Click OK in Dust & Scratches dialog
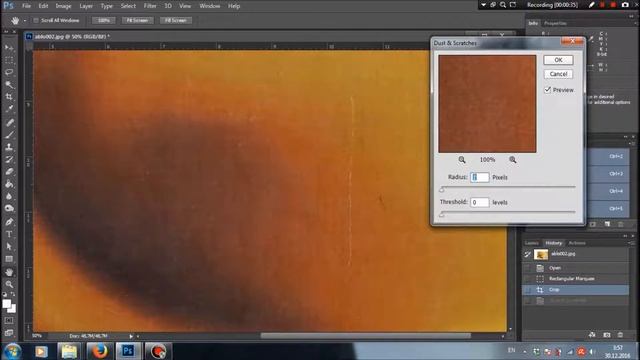Screen dimensions: 640x360 [x=558, y=60]
